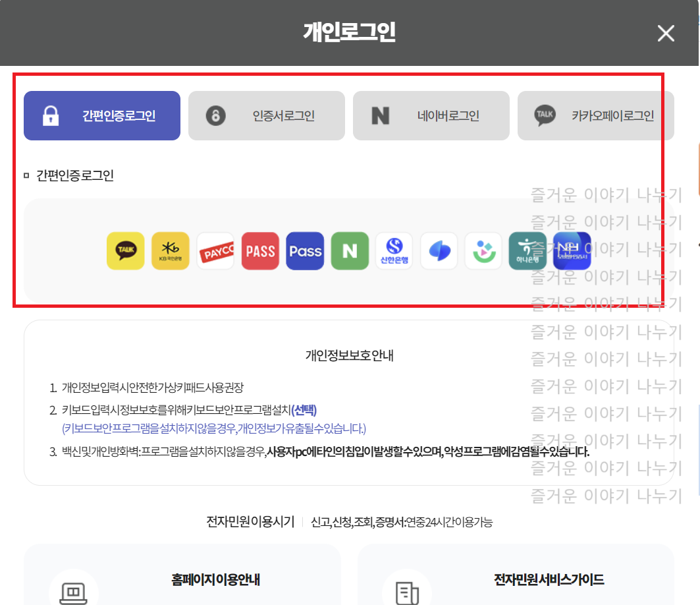
Task: Click the TALK bubble on 카카오페이로그인
Action: (545, 115)
